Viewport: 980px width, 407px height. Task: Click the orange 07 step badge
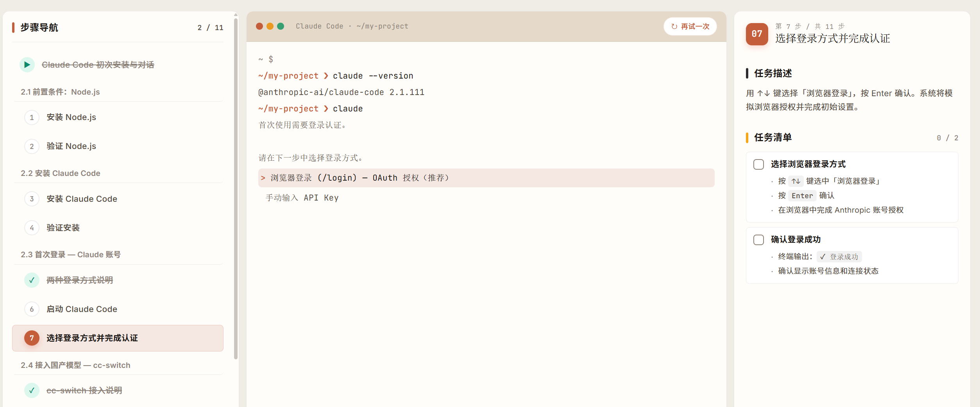[757, 34]
